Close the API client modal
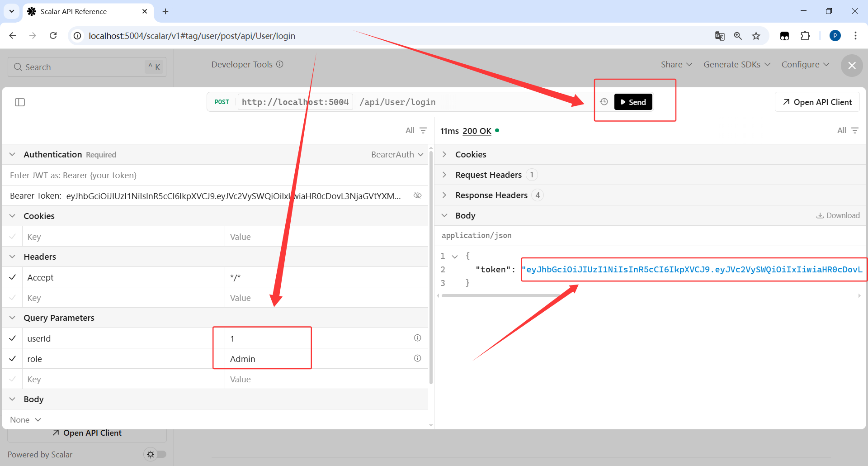Screen dimensions: 868x466 point(852,66)
